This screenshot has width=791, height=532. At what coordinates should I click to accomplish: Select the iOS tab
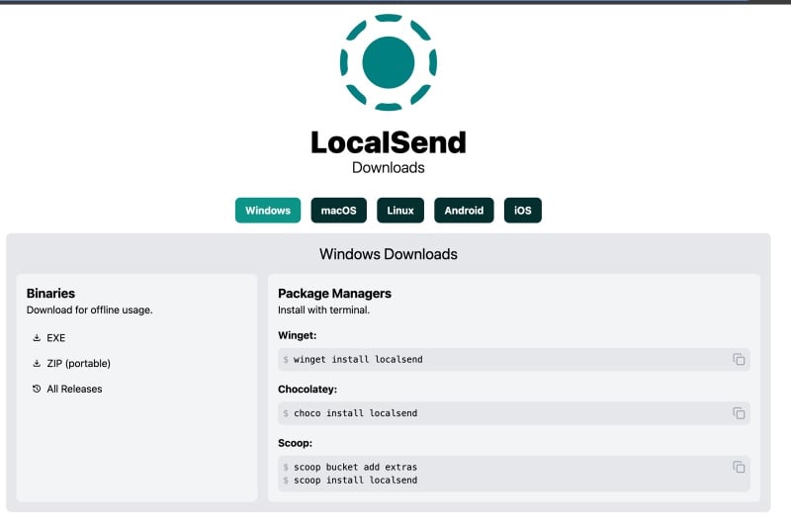(x=523, y=210)
